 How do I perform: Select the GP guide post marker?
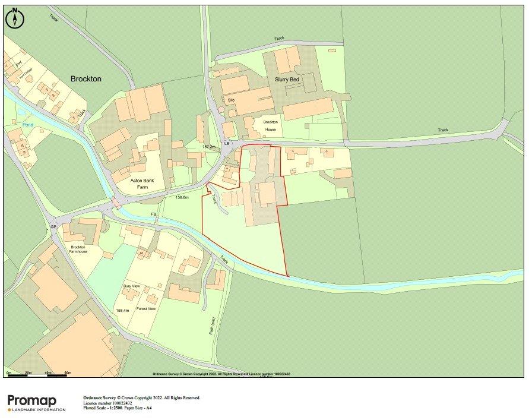(x=53, y=227)
